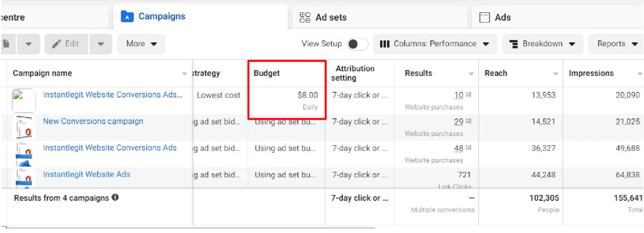The image size is (644, 233).
Task: Sort by the Reach column header
Action: [x=496, y=73]
